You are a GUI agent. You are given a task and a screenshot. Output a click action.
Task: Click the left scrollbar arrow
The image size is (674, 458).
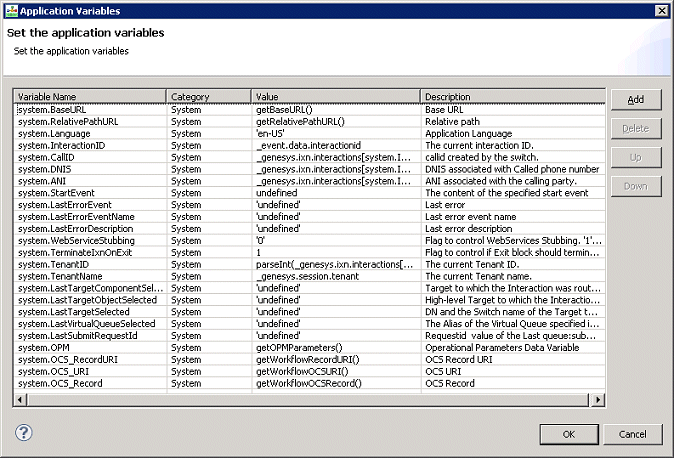coord(19,400)
